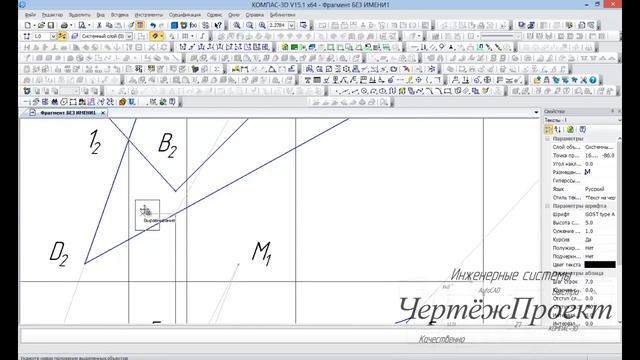Click the Find binoculars icon
Screen dimensions: 640x360
[x=54, y=102]
